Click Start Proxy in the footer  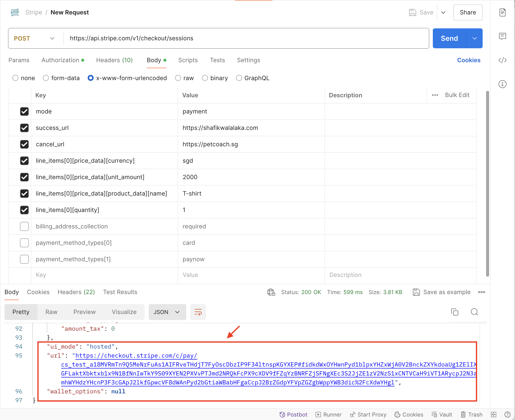pyautogui.click(x=368, y=415)
